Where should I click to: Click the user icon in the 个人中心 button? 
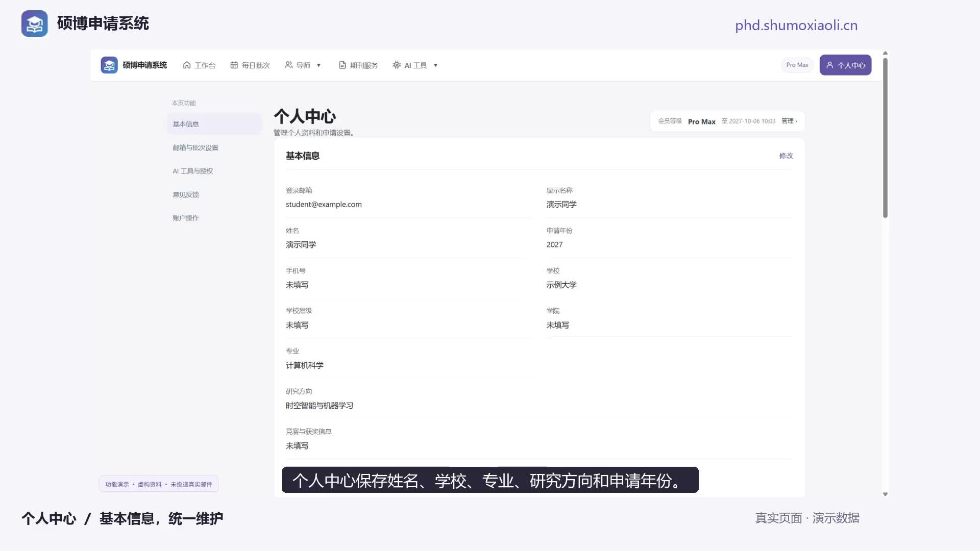[x=829, y=65]
